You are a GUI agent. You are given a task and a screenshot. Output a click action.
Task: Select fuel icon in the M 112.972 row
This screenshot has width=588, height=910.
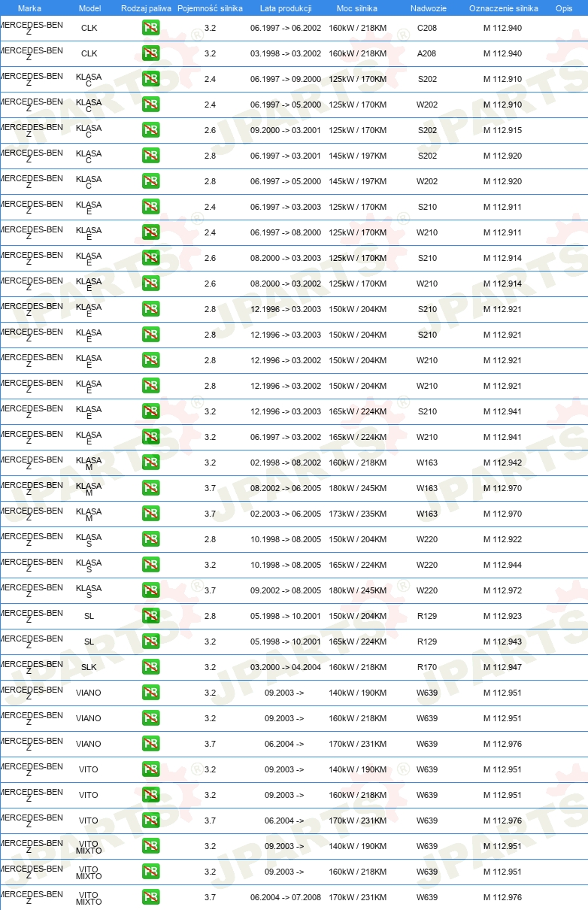pos(150,591)
